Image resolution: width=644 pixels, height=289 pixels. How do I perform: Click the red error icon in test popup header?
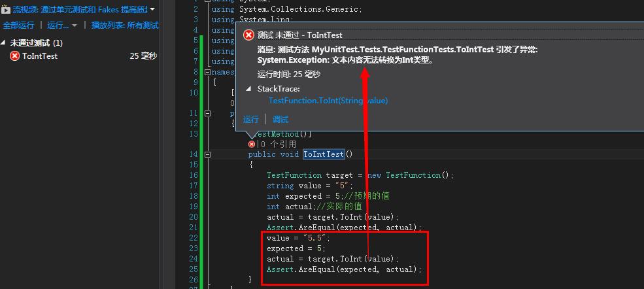[248, 35]
